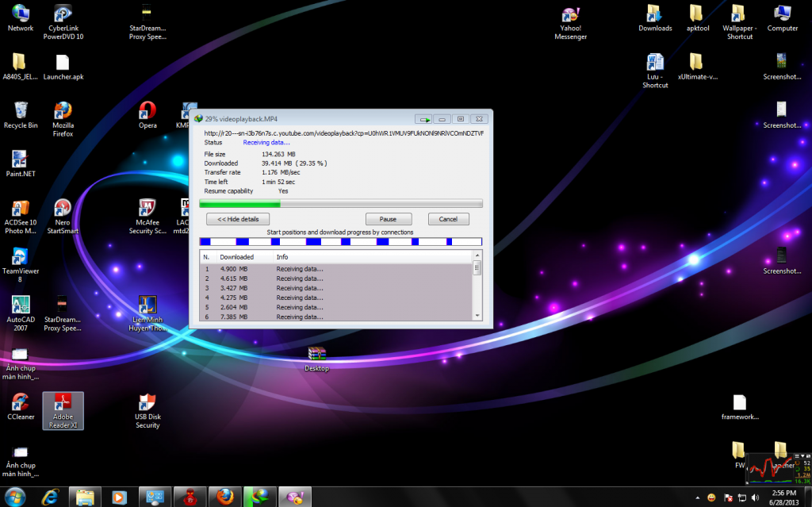Select the Launcher.apk file
This screenshot has width=812, height=507.
pos(63,67)
